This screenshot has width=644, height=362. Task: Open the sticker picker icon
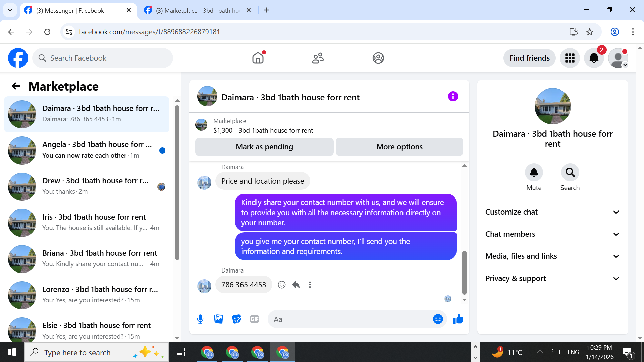[x=236, y=319]
